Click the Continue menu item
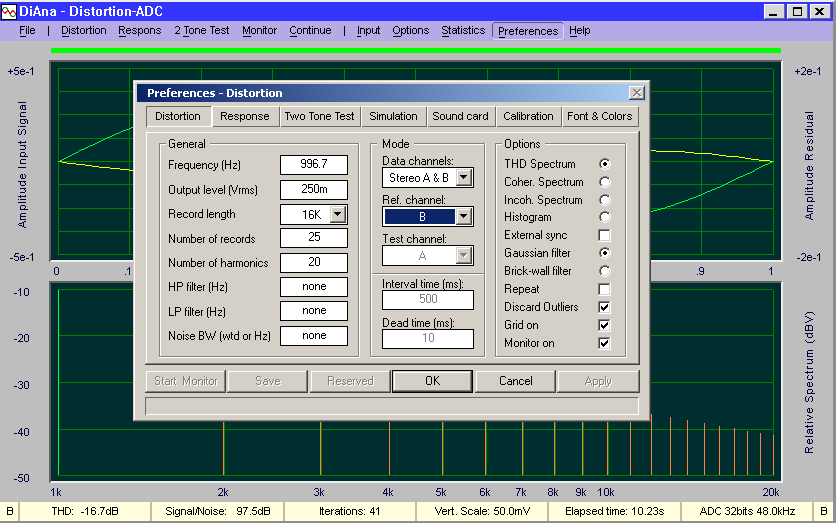The height and width of the screenshot is (523, 836). pos(310,30)
